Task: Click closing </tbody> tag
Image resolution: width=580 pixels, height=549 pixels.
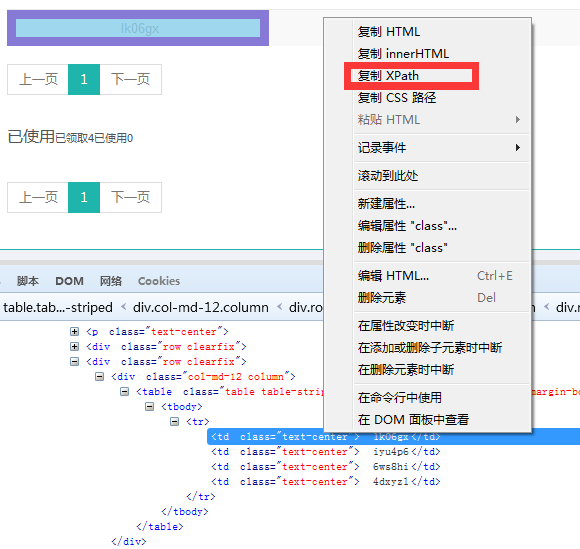Action: click(x=185, y=512)
